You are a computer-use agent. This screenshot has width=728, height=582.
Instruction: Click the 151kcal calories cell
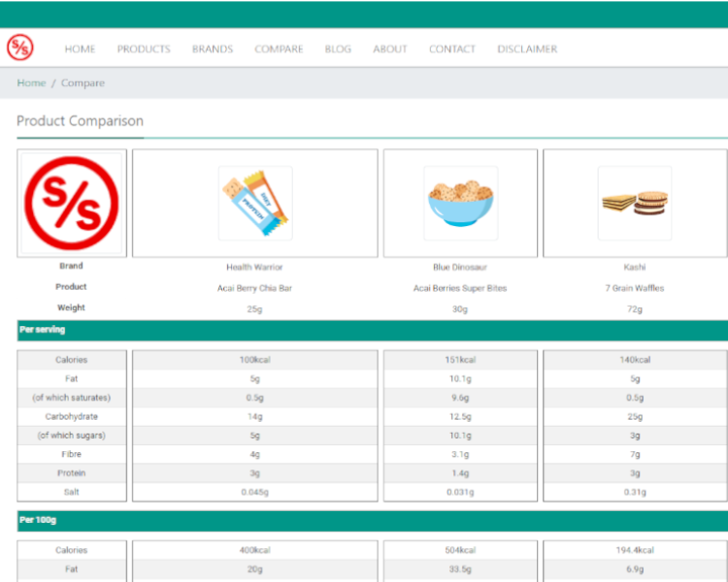pyautogui.click(x=460, y=360)
